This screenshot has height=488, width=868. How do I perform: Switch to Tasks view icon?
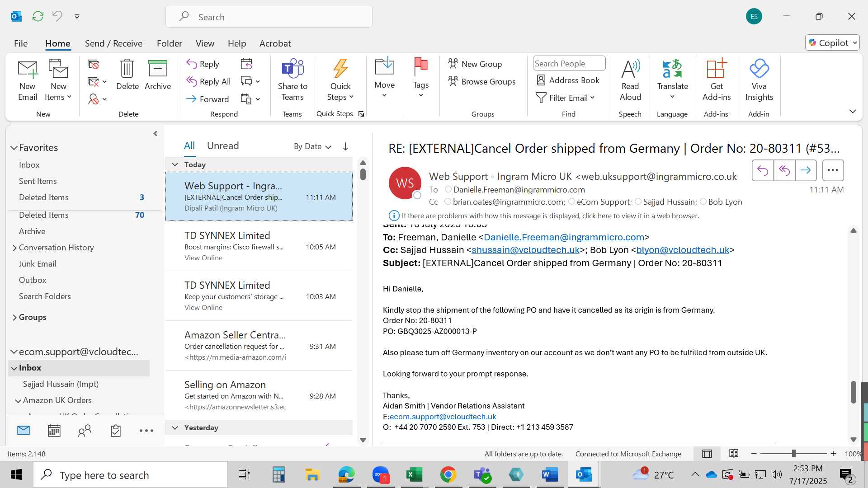116,431
